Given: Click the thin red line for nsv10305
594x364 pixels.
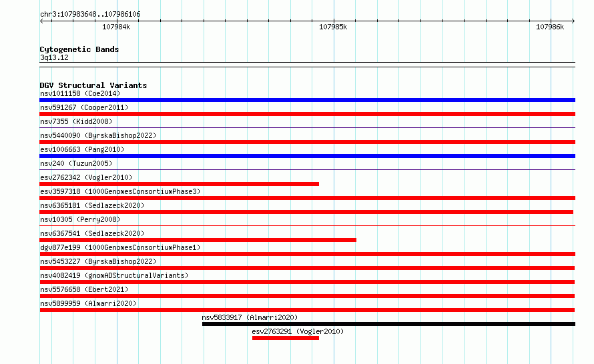Looking at the screenshot, I should tap(307, 226).
